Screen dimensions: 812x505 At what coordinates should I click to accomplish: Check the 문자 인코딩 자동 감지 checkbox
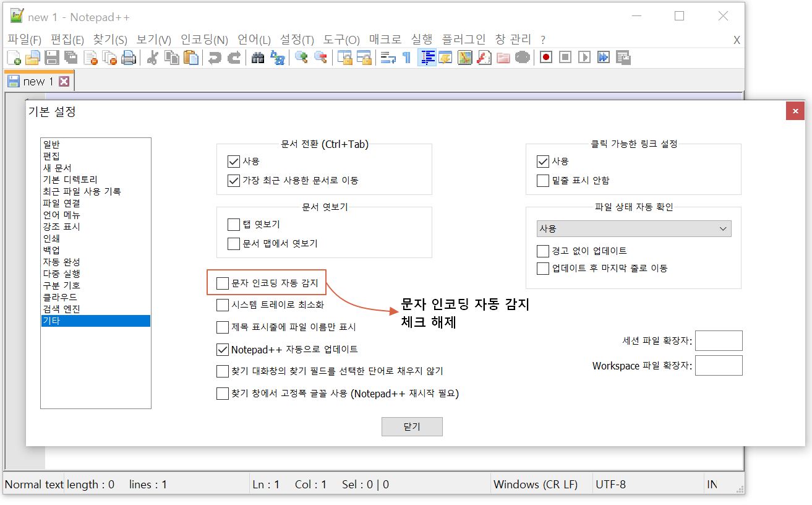(223, 283)
